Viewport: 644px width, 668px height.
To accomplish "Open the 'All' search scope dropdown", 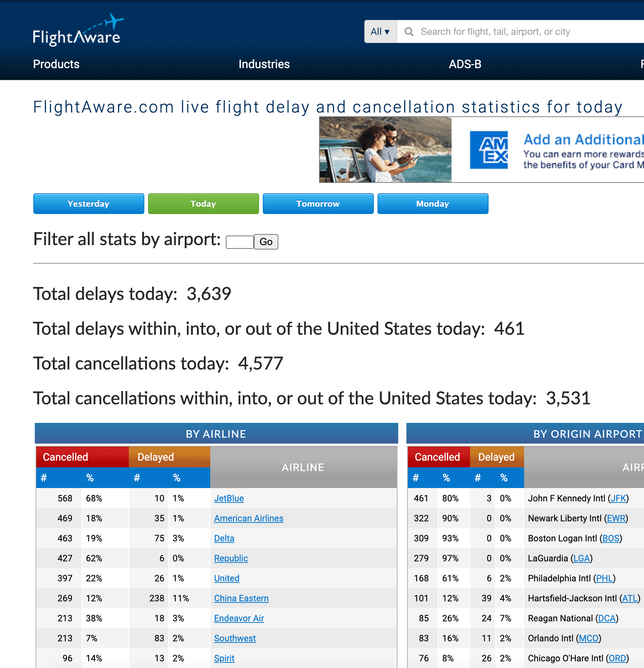I will (x=380, y=31).
